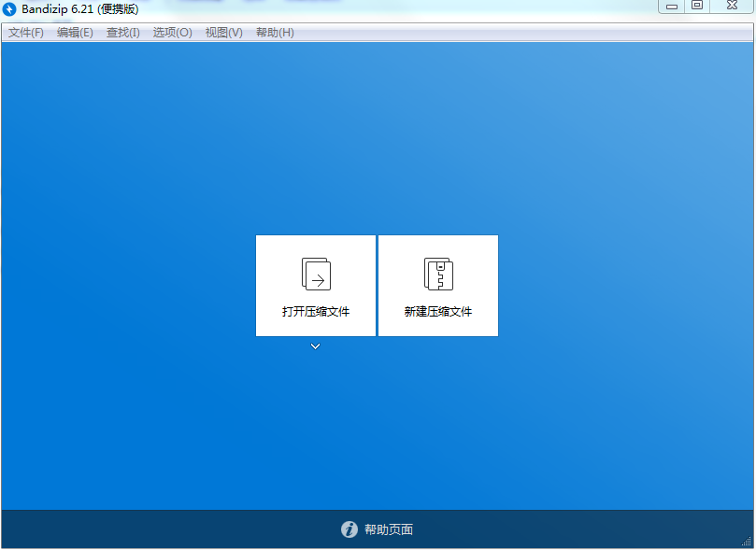Open the 编辑(E) menu

tap(75, 33)
